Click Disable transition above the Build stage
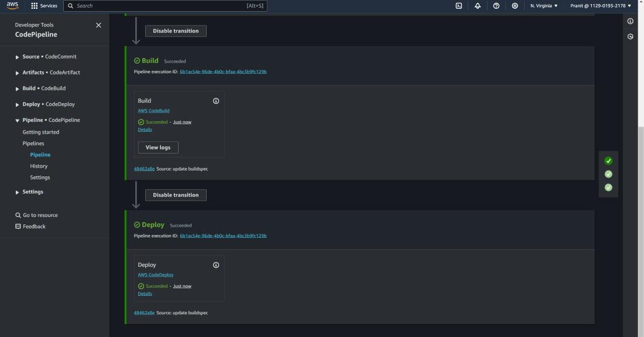Image resolution: width=644 pixels, height=337 pixels. (x=176, y=31)
